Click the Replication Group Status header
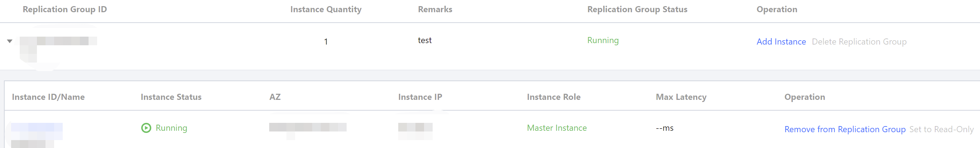 click(x=637, y=10)
